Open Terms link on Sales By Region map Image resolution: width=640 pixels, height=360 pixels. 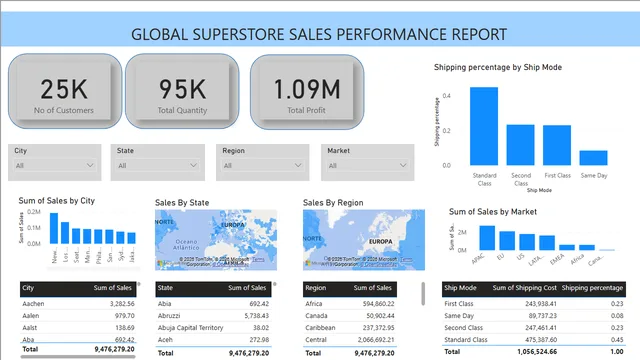(x=406, y=259)
